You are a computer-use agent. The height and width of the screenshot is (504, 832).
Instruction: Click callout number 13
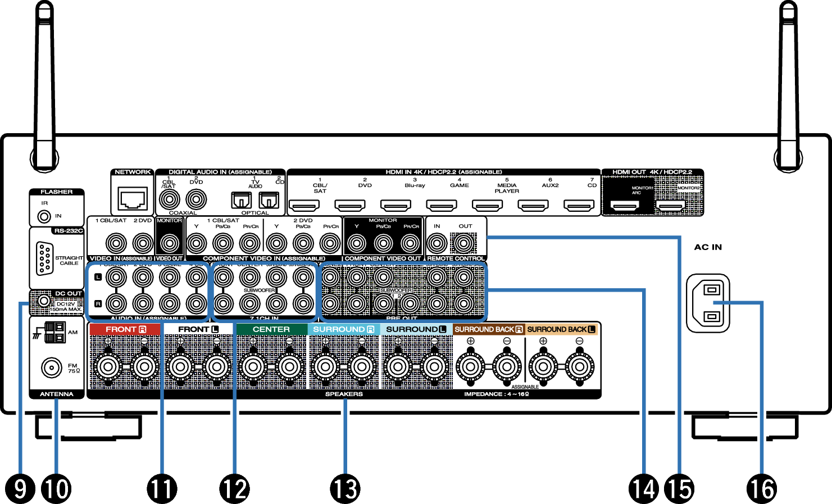[345, 488]
